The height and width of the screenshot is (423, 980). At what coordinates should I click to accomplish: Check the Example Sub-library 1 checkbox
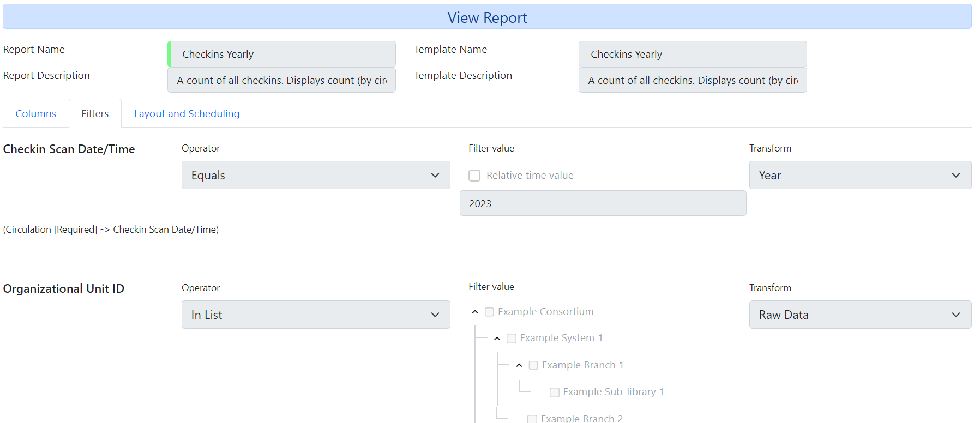[x=555, y=392]
